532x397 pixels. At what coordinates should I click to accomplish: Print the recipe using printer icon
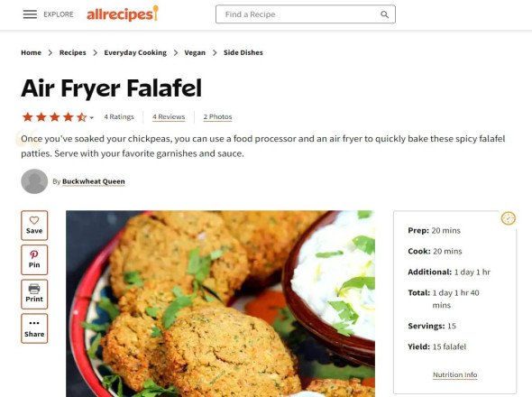(x=34, y=289)
